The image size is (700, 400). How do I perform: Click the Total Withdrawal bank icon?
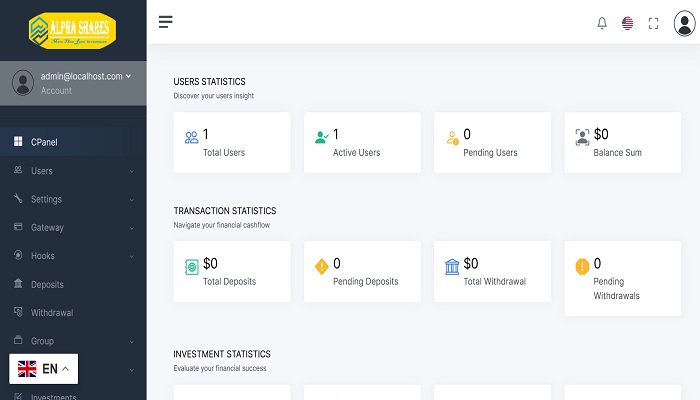click(x=453, y=266)
